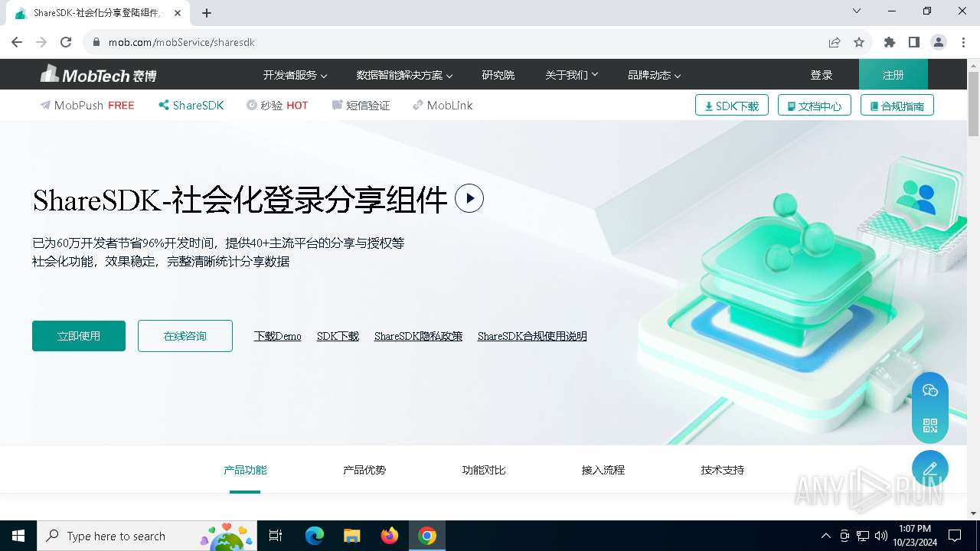
Task: Show the QR code floating icon
Action: (930, 425)
